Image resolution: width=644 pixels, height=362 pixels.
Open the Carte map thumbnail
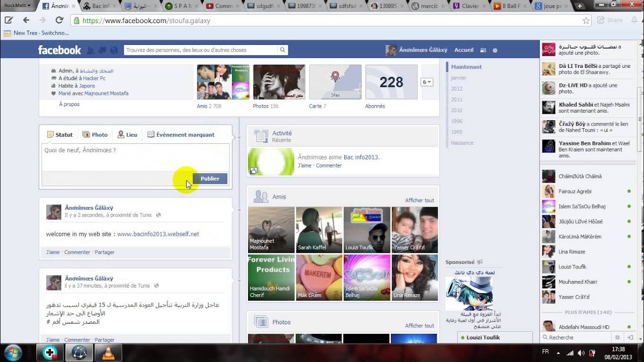point(335,82)
